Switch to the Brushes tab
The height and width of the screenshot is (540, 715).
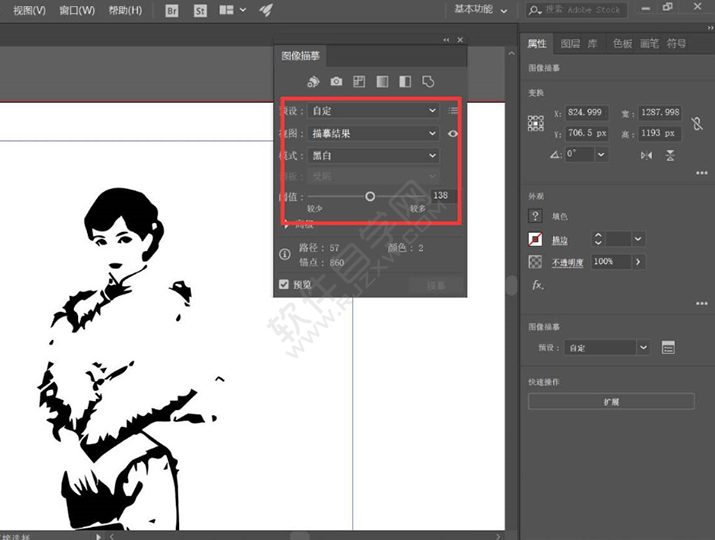[x=649, y=44]
